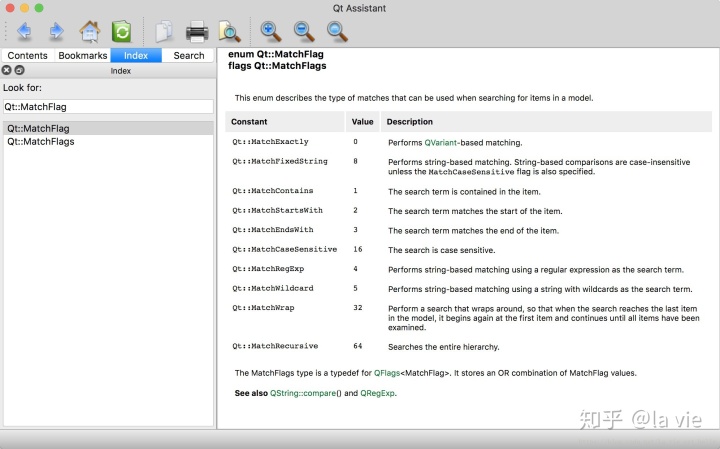Image resolution: width=720 pixels, height=449 pixels.
Task: Select the Index tab
Action: (136, 56)
